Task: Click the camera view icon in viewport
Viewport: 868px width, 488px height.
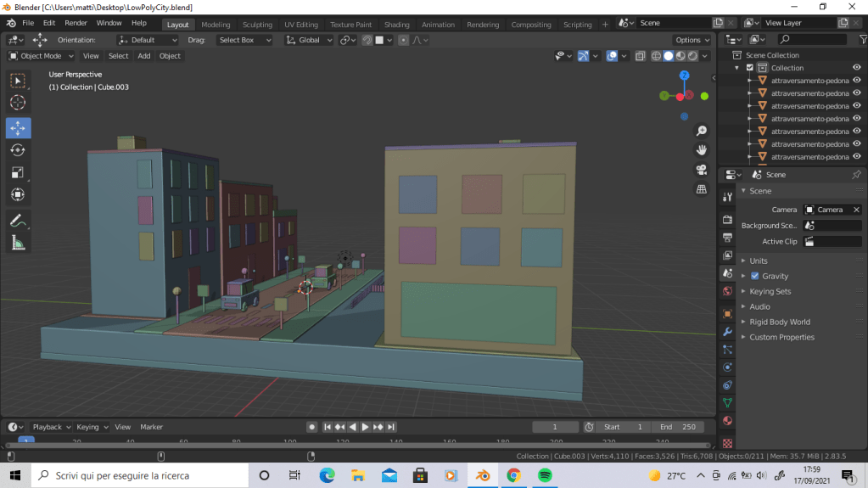Action: click(702, 169)
